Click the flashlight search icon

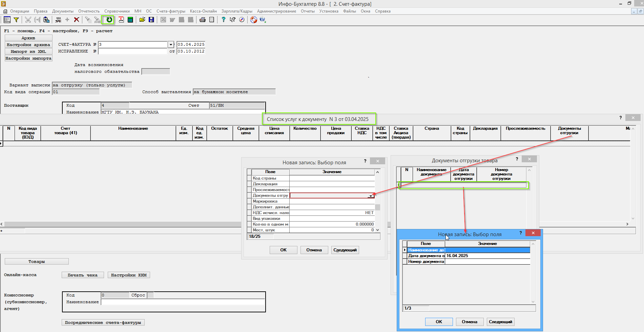point(88,20)
